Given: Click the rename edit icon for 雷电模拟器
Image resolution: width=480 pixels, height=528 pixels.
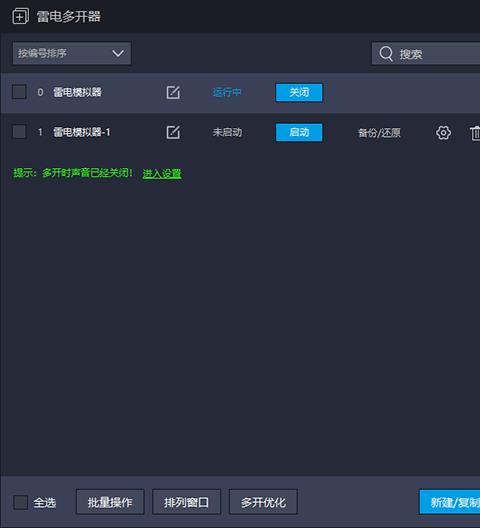Looking at the screenshot, I should click(x=173, y=92).
